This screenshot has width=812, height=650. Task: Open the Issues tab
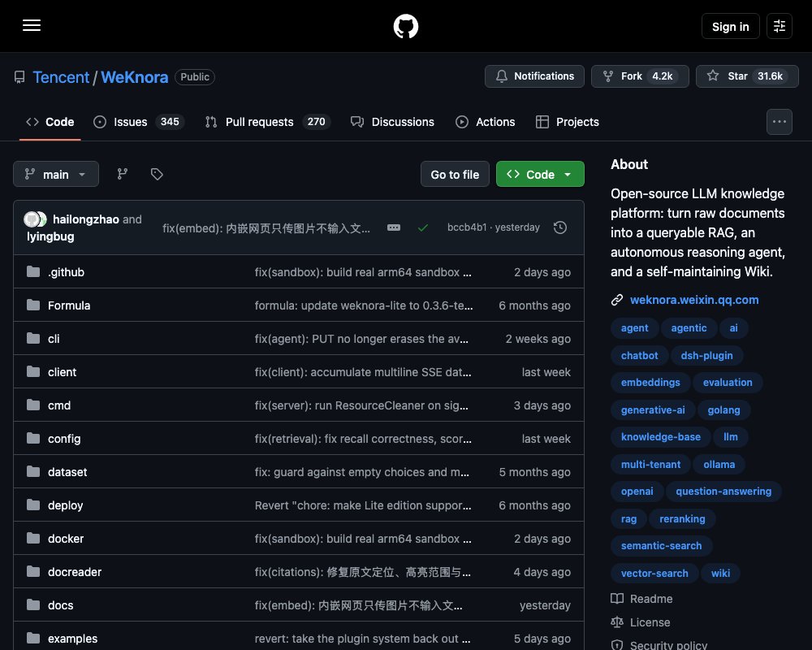[x=138, y=122]
